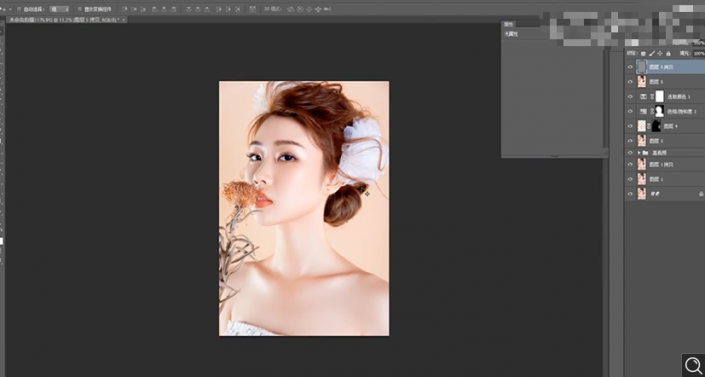Click lock image pixels brush icon
Screen dimensions: 705x377
[652, 53]
